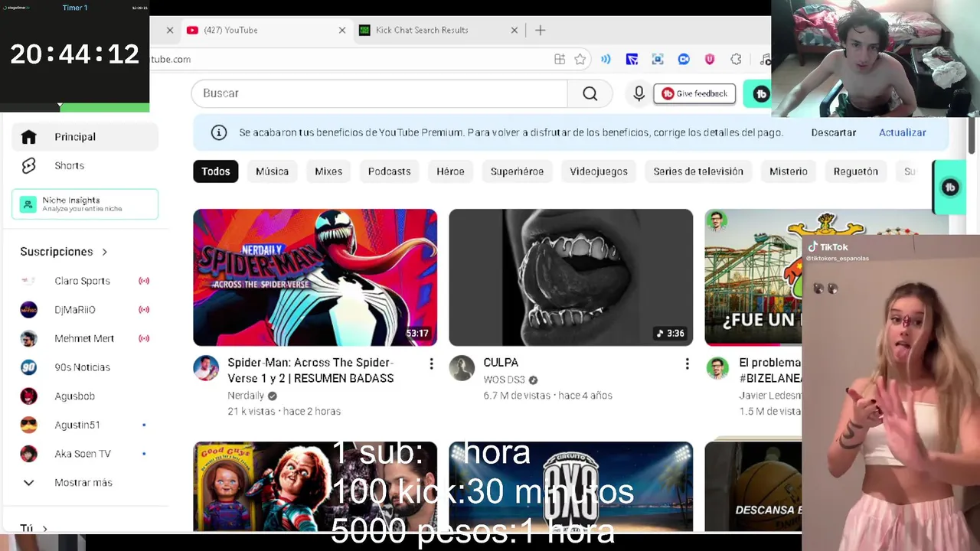
Task: Open the Mehmet Mert channel
Action: click(84, 338)
